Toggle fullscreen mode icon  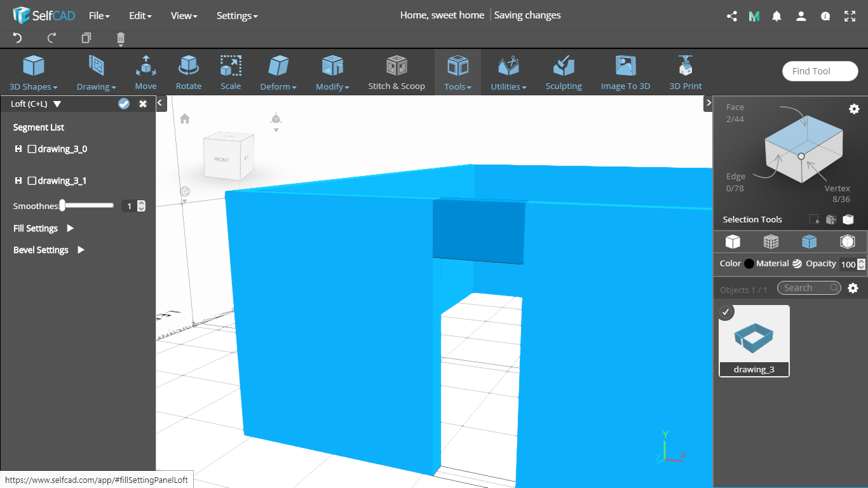pyautogui.click(x=850, y=17)
